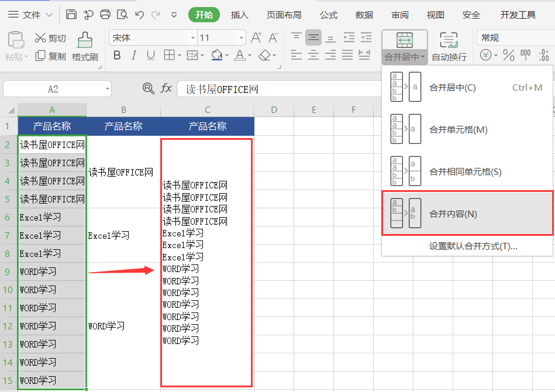The width and height of the screenshot is (555, 392).
Task: Switch to the 审阅 (Review) tab
Action: tap(400, 15)
